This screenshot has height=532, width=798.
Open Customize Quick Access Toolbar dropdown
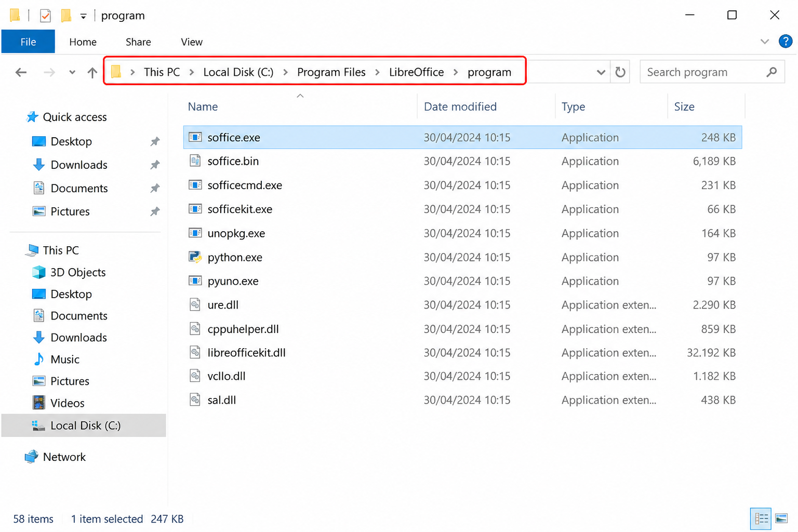point(83,16)
